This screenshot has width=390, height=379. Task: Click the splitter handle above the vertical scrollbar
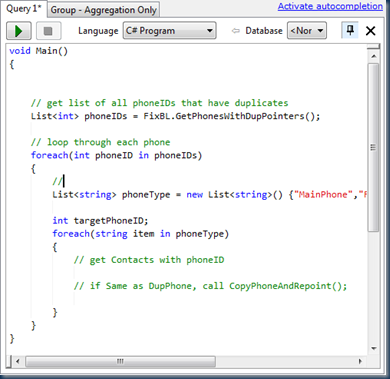point(373,47)
